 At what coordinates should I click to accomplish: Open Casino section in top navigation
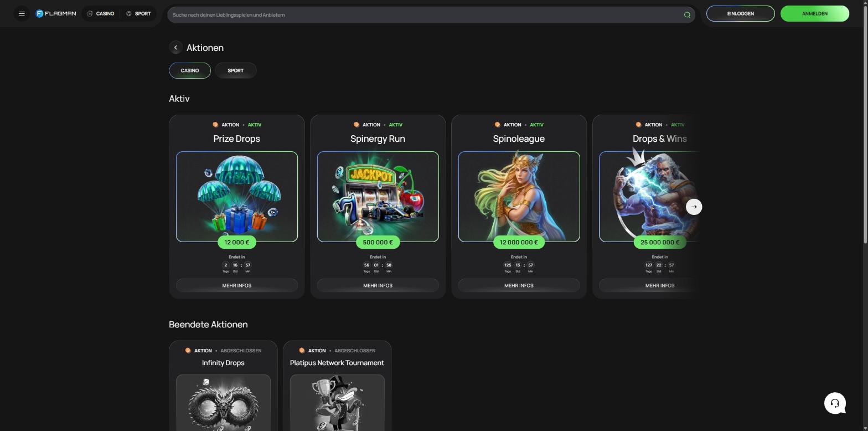tap(101, 14)
